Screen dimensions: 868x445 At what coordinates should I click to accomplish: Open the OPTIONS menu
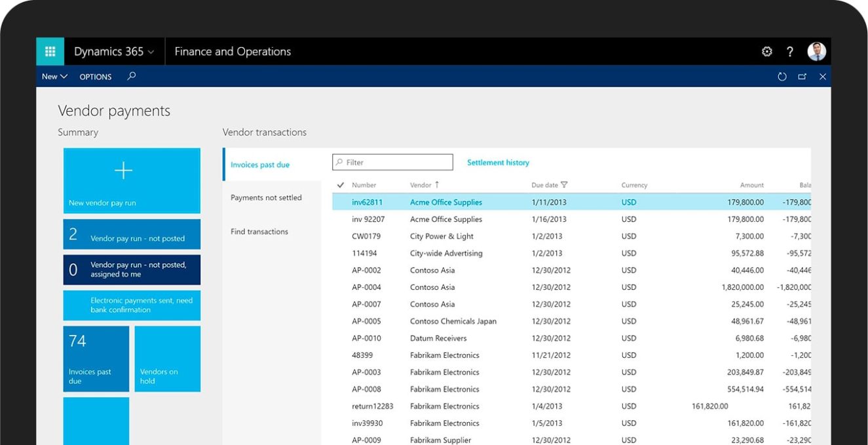click(x=96, y=77)
